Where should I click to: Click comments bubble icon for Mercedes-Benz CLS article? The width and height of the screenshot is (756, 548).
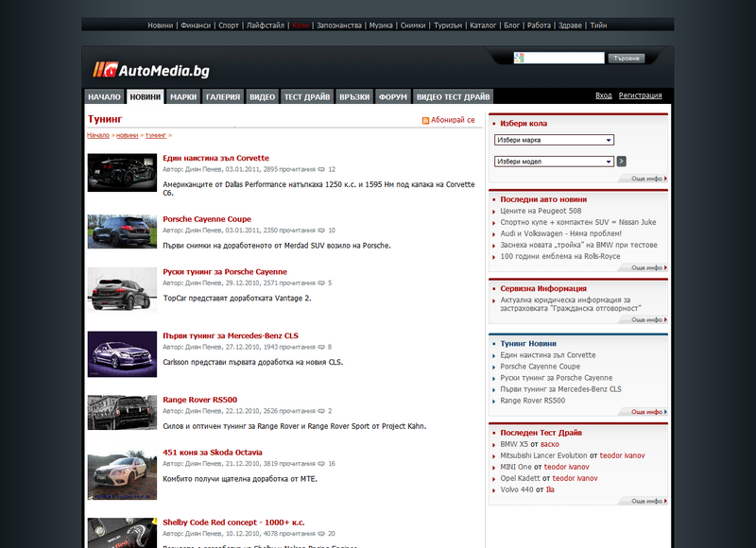(321, 347)
